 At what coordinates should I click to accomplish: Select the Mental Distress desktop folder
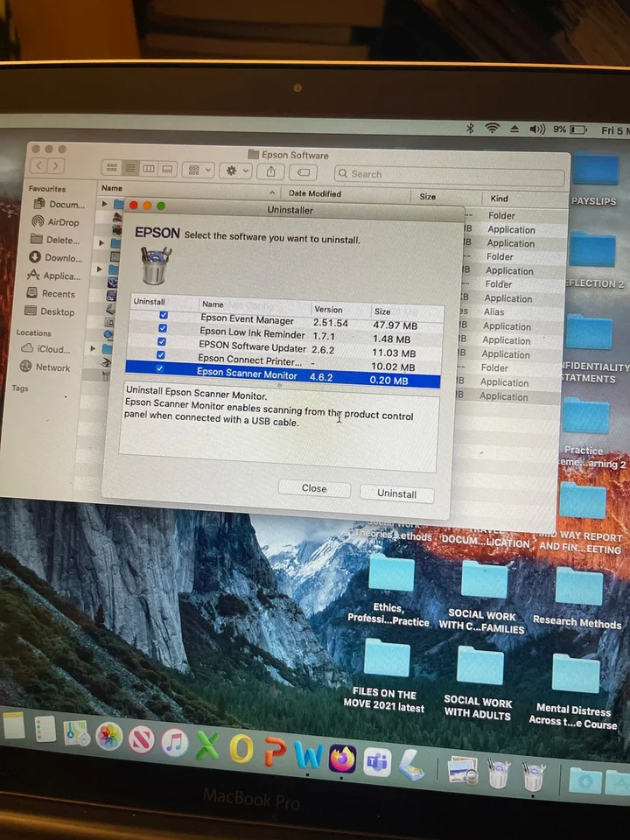[574, 691]
